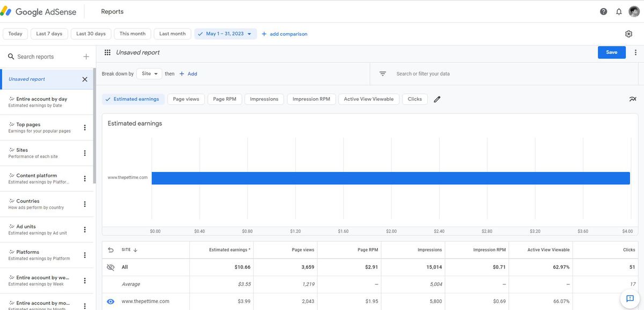The image size is (644, 310).
Task: Click the filter icon in the search bar
Action: pyautogui.click(x=383, y=74)
